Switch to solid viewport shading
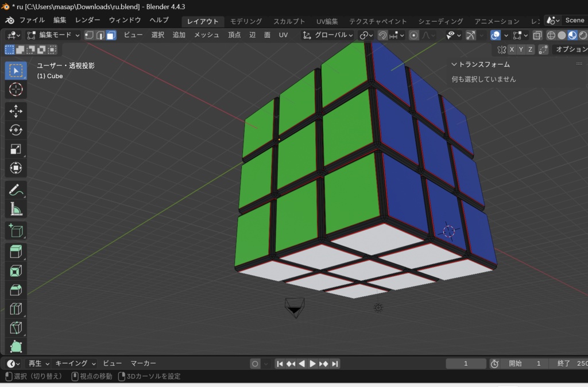The image size is (588, 387). [x=562, y=35]
